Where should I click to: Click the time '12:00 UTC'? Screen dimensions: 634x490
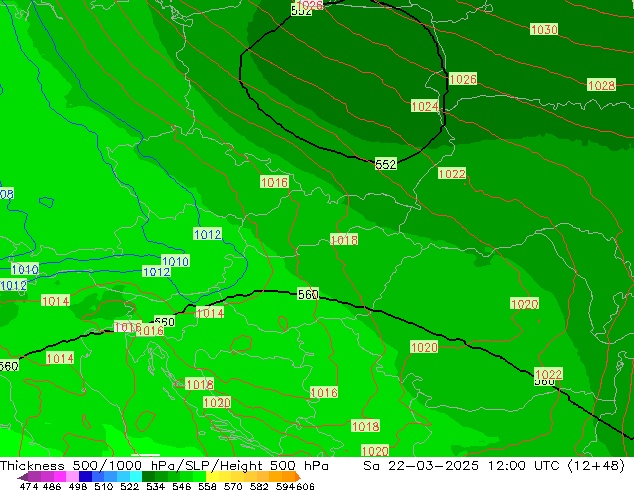point(523,466)
